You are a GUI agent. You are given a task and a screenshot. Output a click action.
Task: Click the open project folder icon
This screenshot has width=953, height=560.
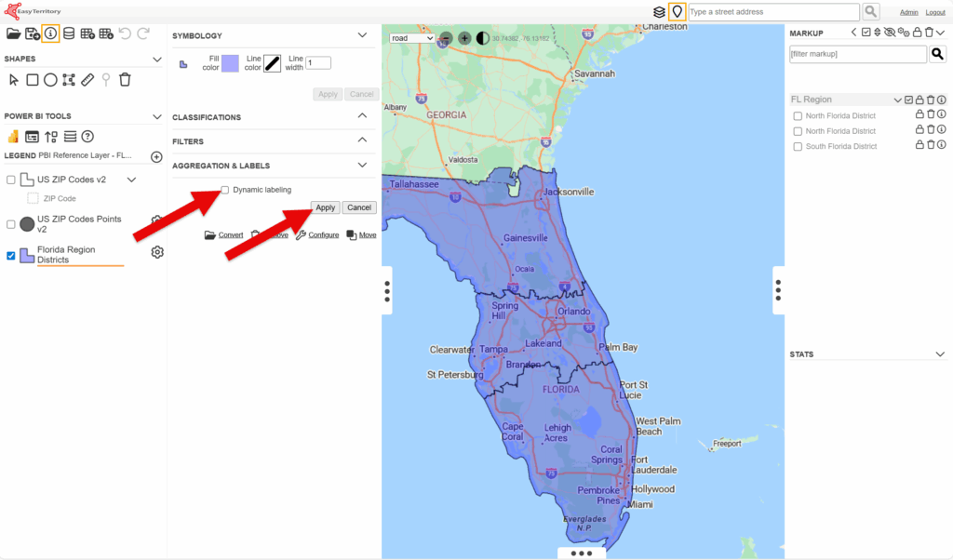coord(13,33)
